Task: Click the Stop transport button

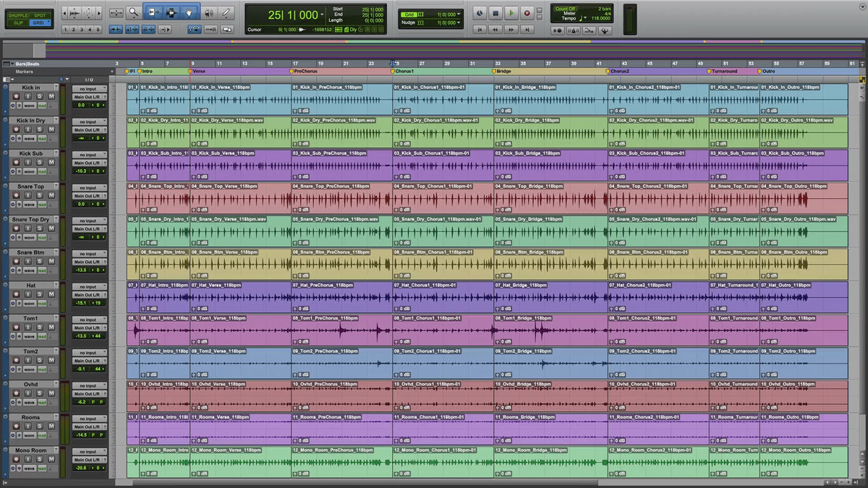Action: (495, 13)
